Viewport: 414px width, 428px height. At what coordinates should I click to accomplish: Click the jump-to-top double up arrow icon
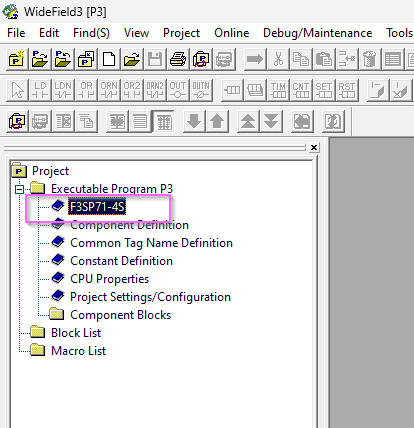click(248, 121)
